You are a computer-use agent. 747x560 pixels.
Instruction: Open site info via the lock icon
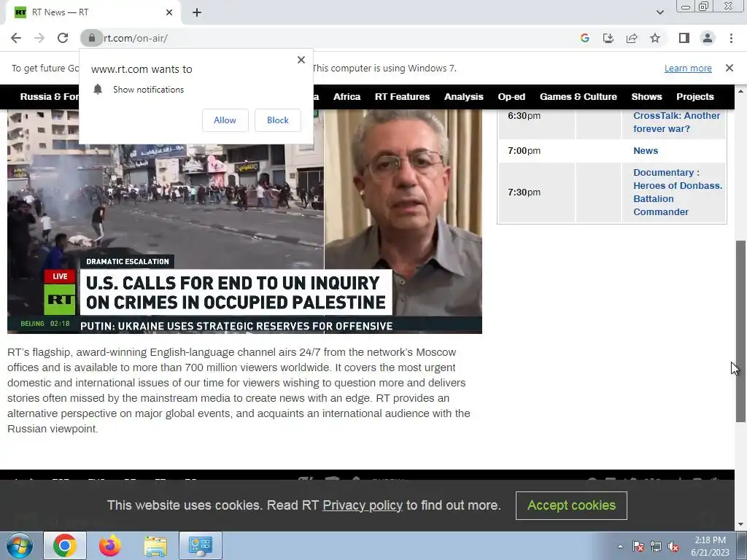tap(91, 38)
